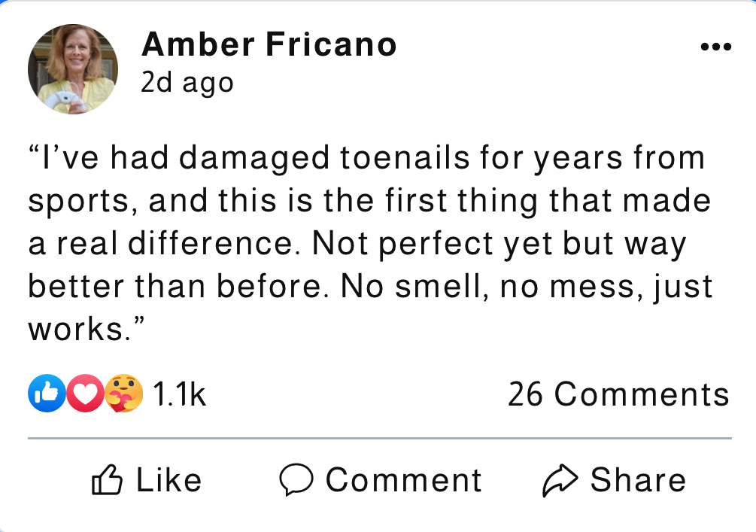Image resolution: width=756 pixels, height=532 pixels.
Task: Click the Share button text
Action: pos(639,480)
